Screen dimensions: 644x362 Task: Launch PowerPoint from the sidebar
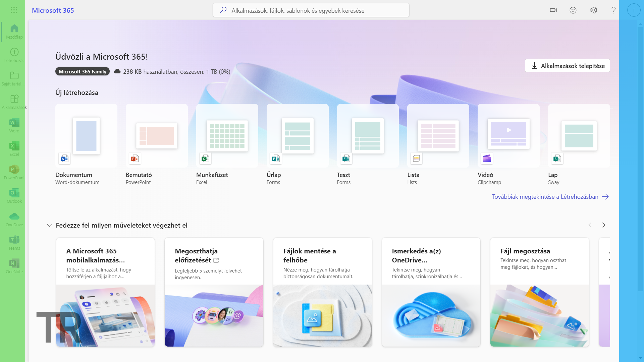[x=14, y=173]
